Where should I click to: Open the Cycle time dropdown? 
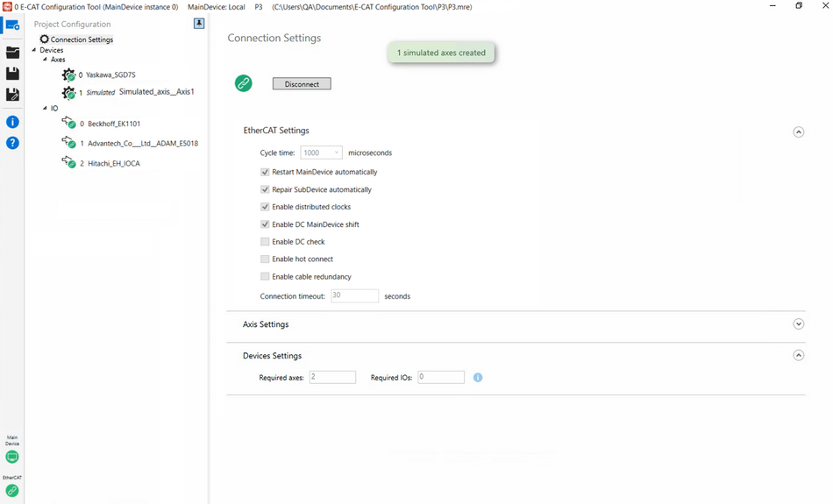click(x=321, y=153)
